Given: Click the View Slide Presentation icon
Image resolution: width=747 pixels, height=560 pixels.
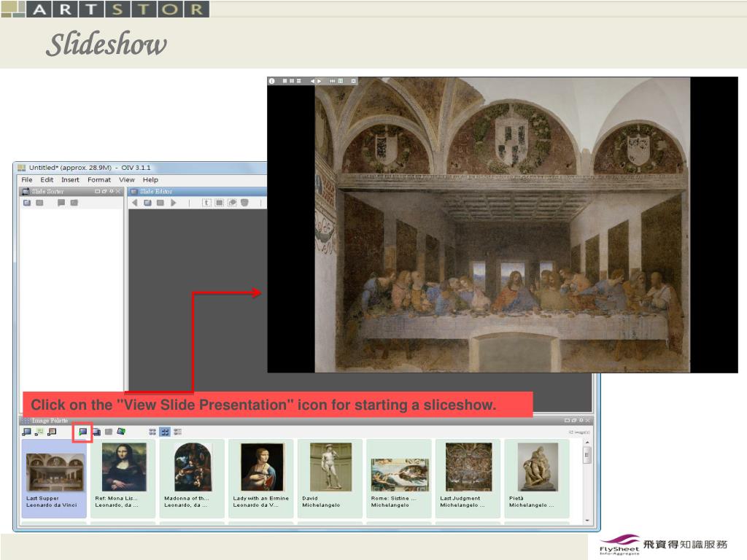Looking at the screenshot, I should [82, 432].
